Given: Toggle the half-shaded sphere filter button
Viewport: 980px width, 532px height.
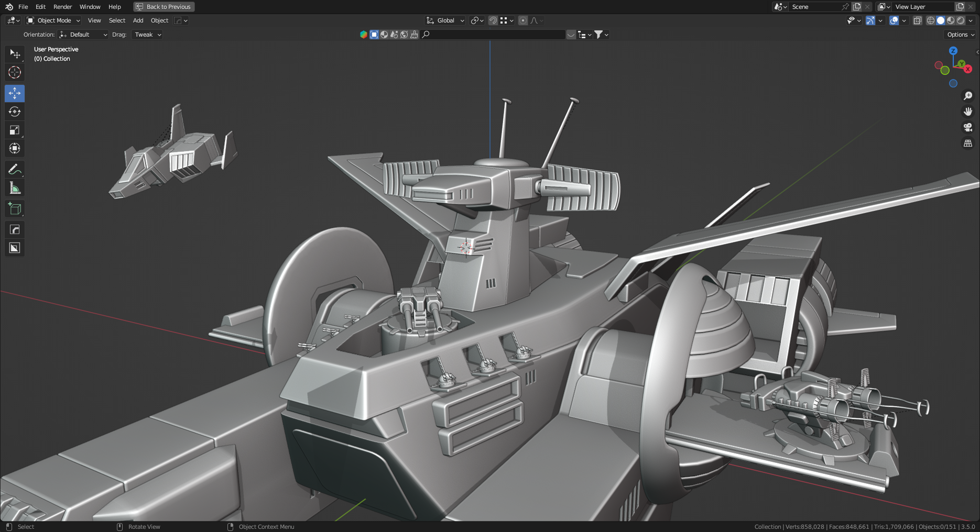Looking at the screenshot, I should pos(384,35).
